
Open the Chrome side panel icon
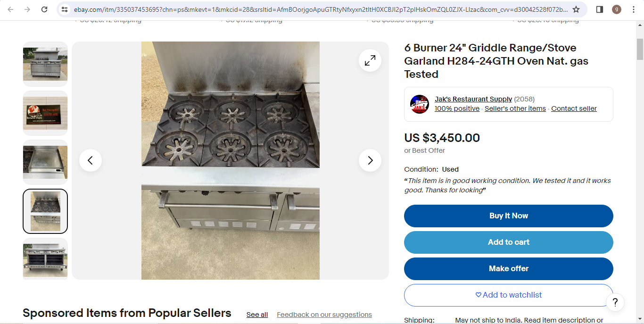(600, 9)
